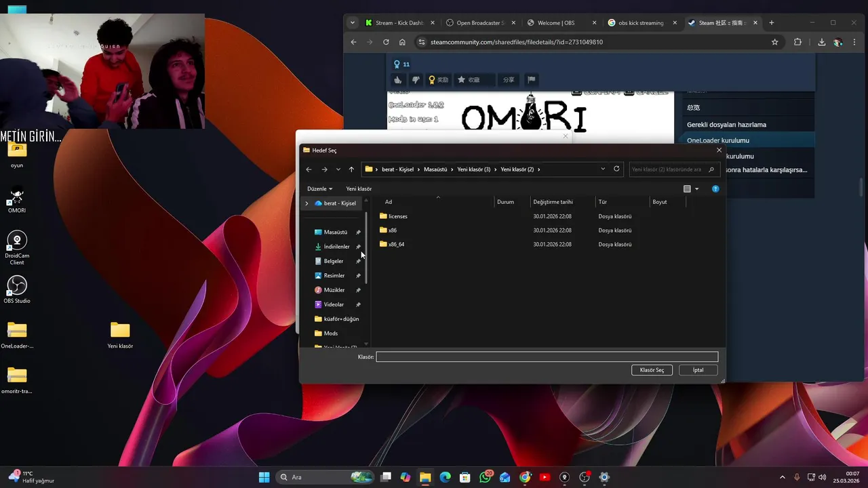
Task: Open DroidCam Client desktop shortcut
Action: [x=17, y=247]
